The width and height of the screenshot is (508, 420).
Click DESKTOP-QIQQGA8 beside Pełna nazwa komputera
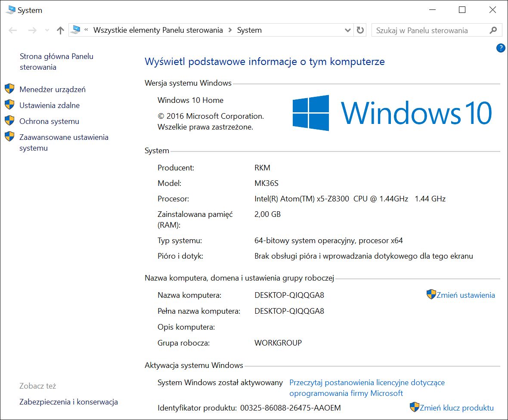[x=289, y=311]
